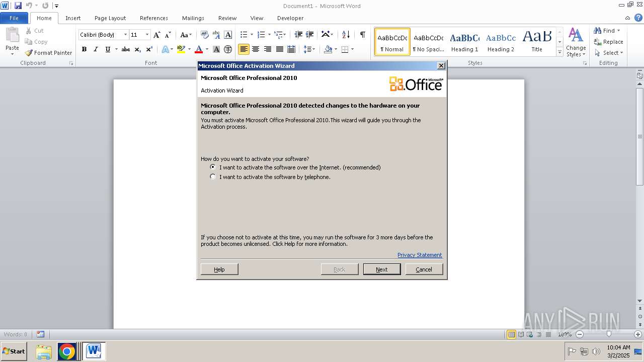Click the Numbering list icon
Screen dimensions: 644x362
[x=261, y=35]
